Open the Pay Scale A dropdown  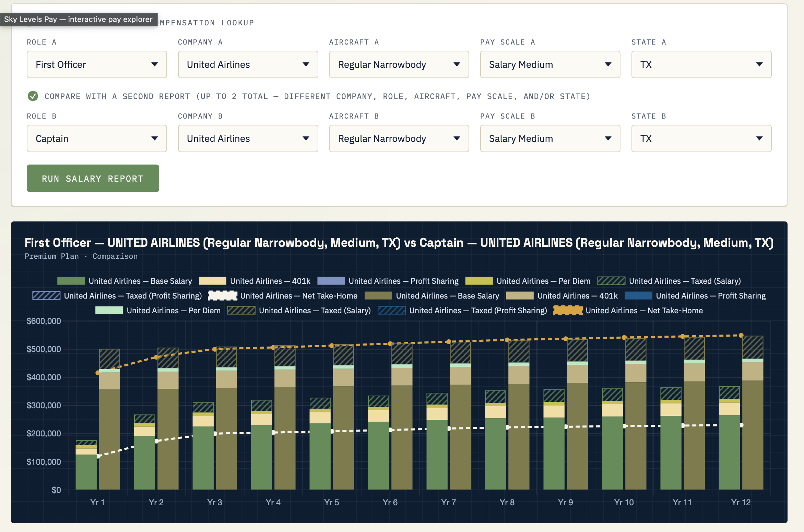point(550,64)
